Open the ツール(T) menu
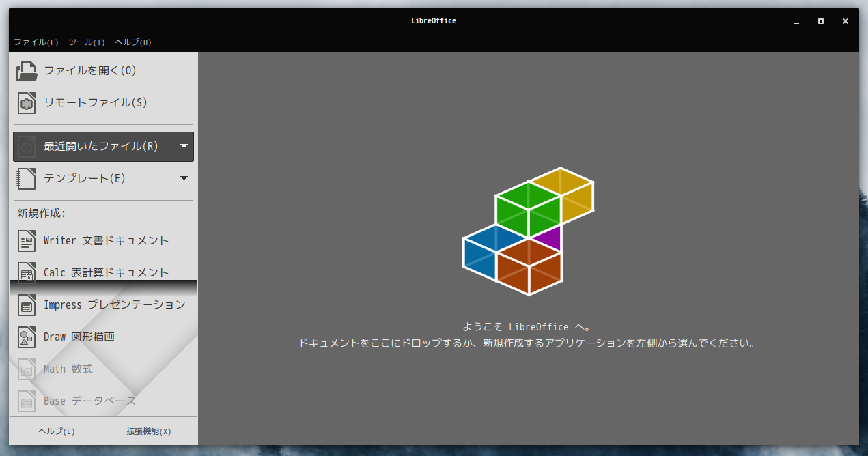 (x=87, y=42)
